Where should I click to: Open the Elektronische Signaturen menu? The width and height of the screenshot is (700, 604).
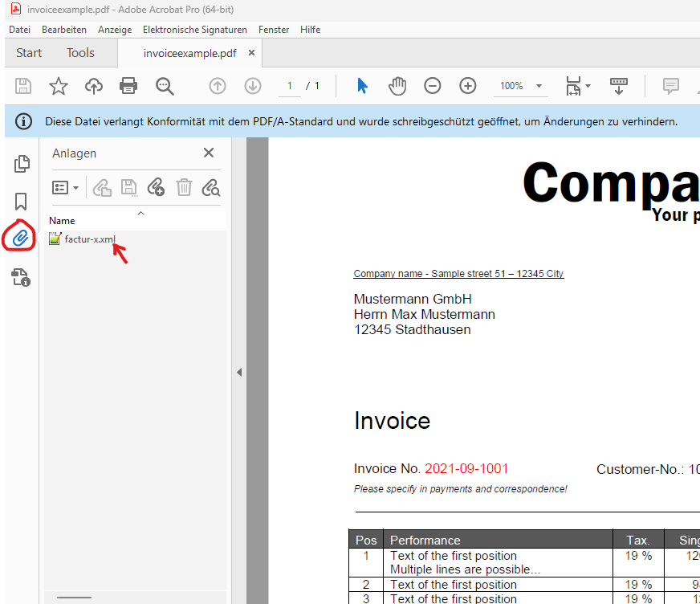tap(194, 30)
